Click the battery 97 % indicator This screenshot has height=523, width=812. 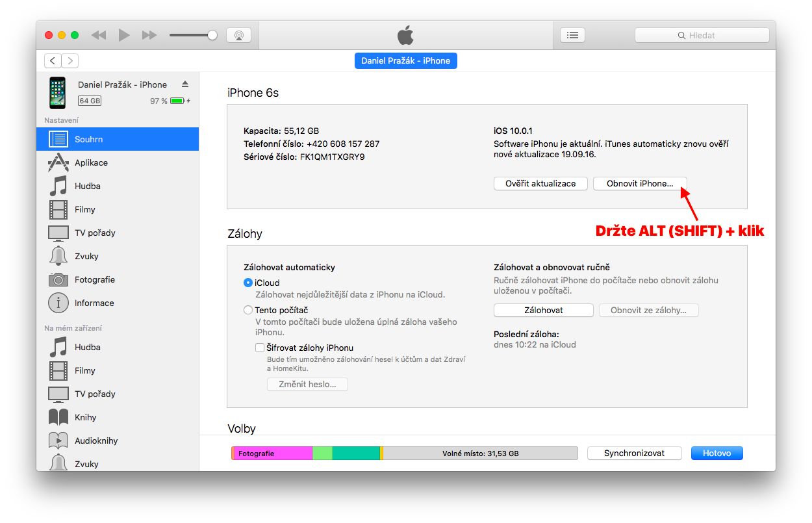click(171, 101)
